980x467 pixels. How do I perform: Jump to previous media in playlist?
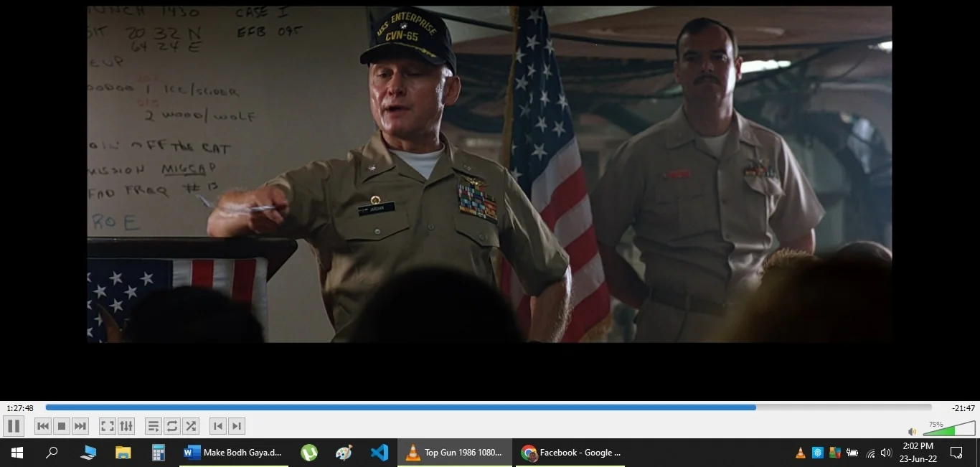tap(43, 426)
